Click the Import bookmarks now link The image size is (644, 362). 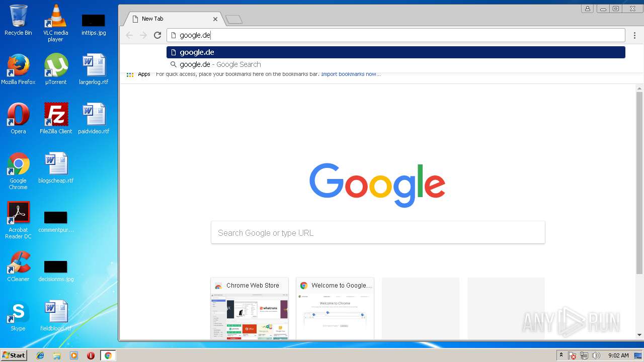click(351, 74)
